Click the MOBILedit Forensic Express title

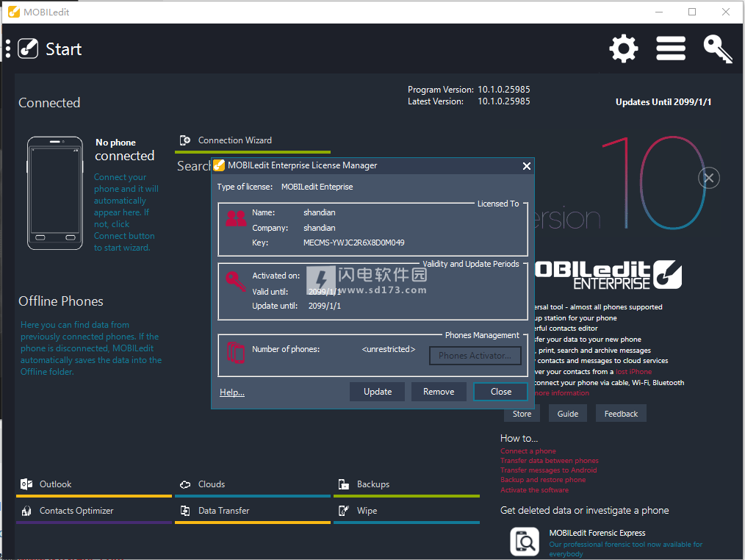[597, 533]
